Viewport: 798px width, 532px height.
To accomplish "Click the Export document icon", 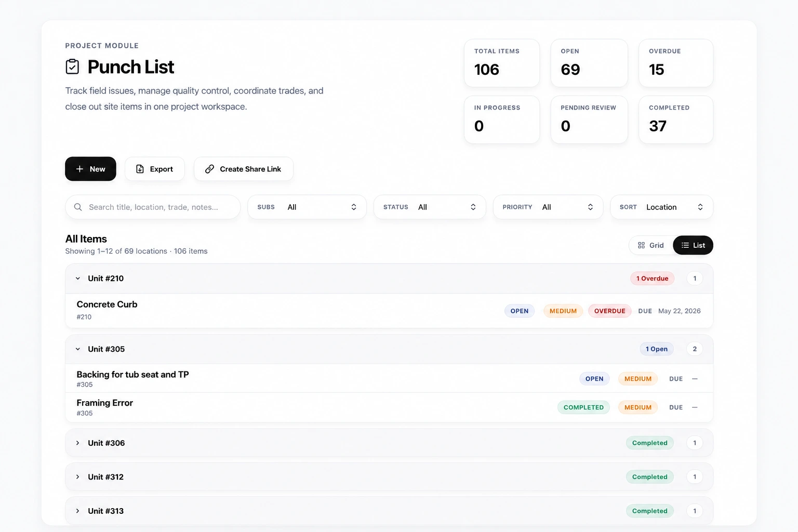I will click(140, 169).
